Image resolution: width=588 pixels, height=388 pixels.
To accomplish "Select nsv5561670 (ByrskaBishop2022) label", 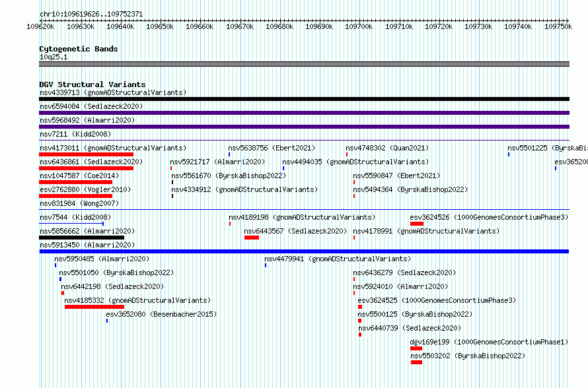I will 229,176.
